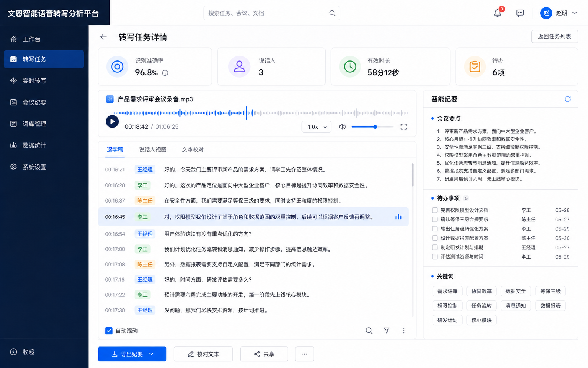
Task: Click the 校对文本 button
Action: (203, 354)
